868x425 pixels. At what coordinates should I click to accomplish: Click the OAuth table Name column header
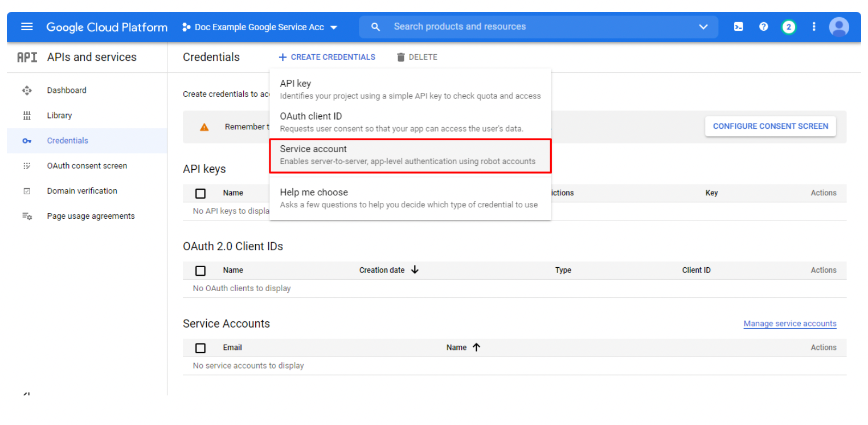(x=233, y=271)
